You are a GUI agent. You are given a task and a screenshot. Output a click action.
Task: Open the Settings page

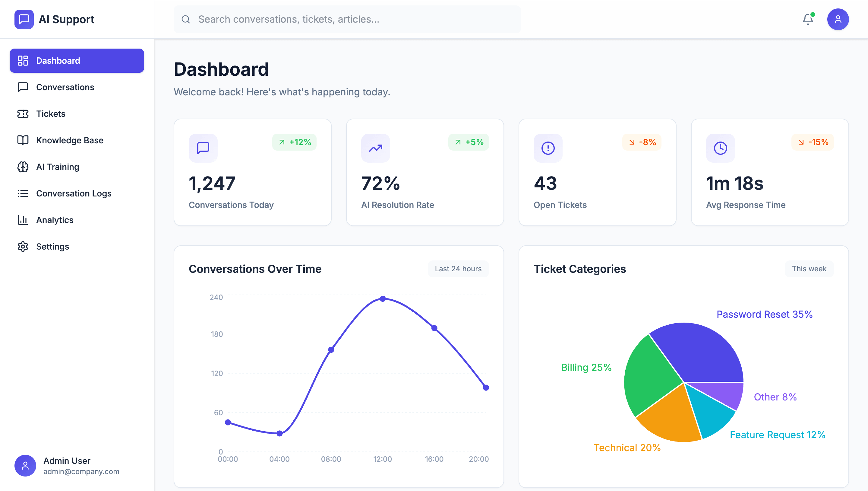coord(52,247)
